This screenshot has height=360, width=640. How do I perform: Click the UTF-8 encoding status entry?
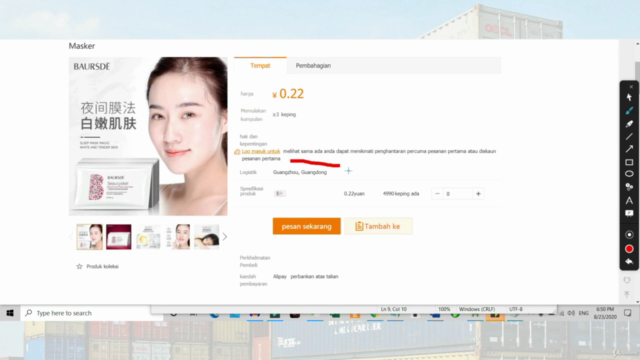tap(516, 309)
